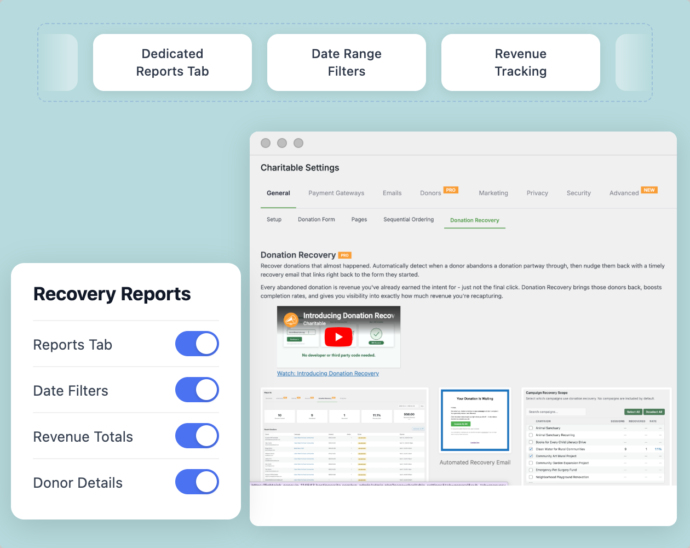Open Sequential Ordering sub-tab

click(x=408, y=219)
